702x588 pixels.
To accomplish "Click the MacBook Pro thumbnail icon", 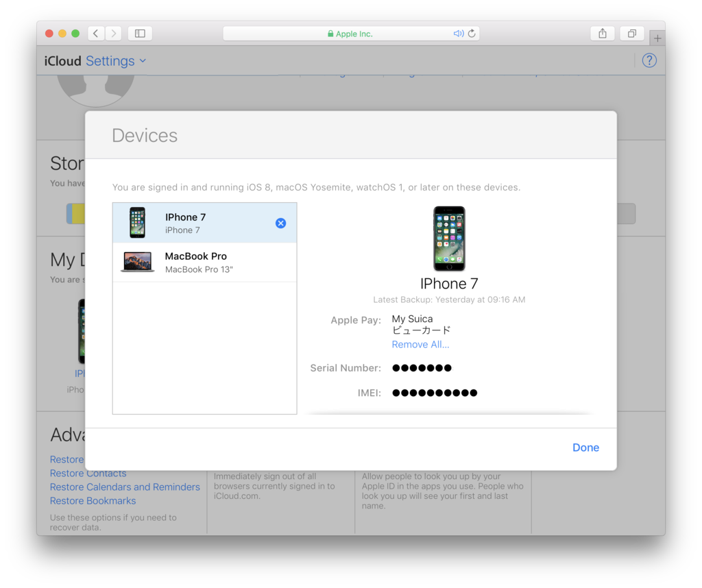I will coord(137,262).
